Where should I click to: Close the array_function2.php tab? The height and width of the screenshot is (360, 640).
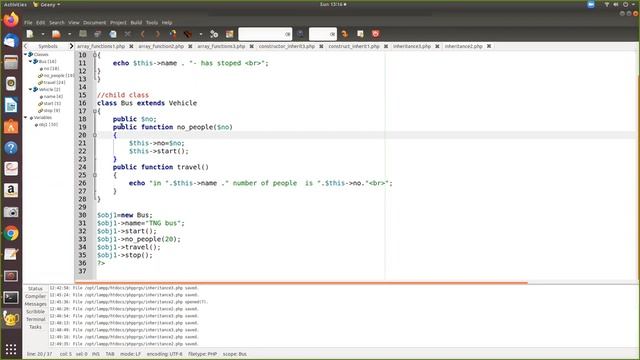click(x=190, y=47)
